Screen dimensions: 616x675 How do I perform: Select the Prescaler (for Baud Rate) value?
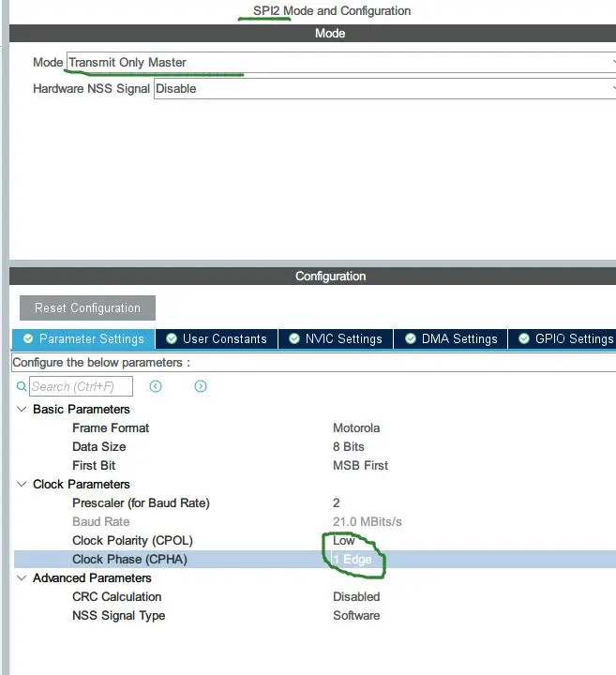pos(337,503)
